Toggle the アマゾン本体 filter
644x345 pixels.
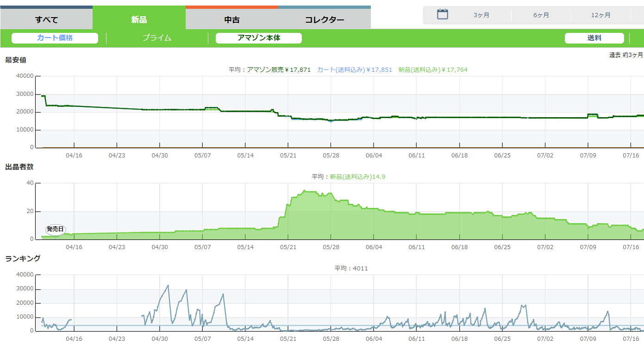click(x=259, y=38)
